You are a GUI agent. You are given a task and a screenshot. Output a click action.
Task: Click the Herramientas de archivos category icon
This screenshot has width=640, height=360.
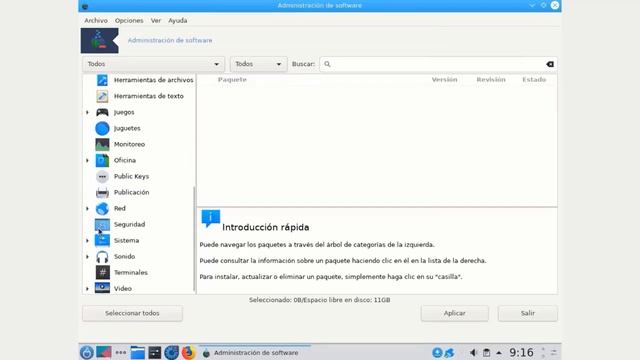102,80
